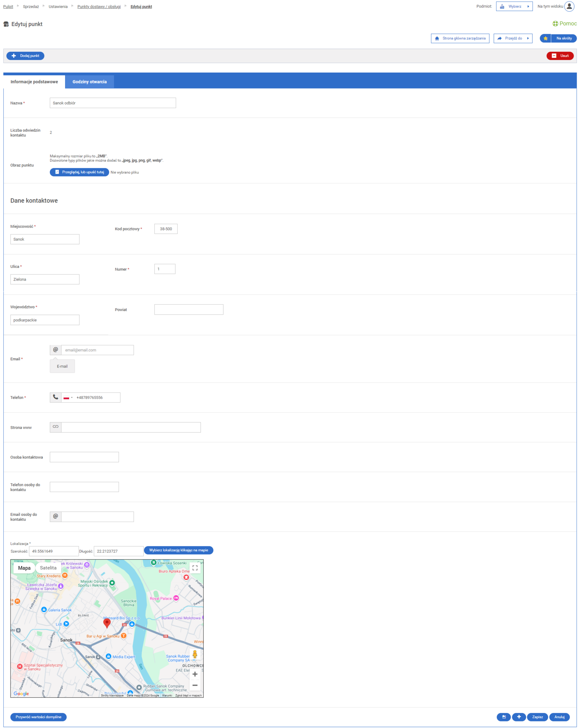The image size is (579, 728).
Task: Open the Pomoc help link
Action: 564,24
